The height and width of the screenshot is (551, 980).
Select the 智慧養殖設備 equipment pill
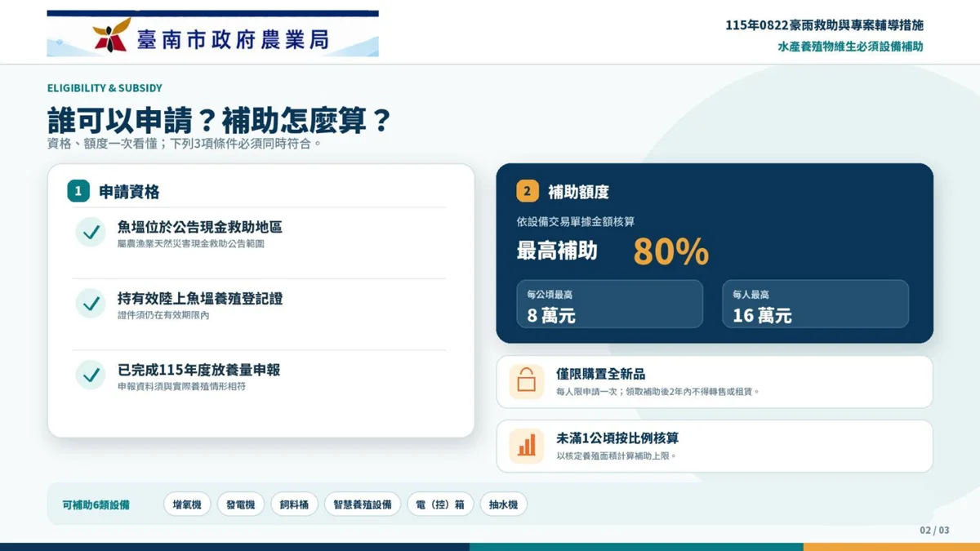[x=363, y=504]
